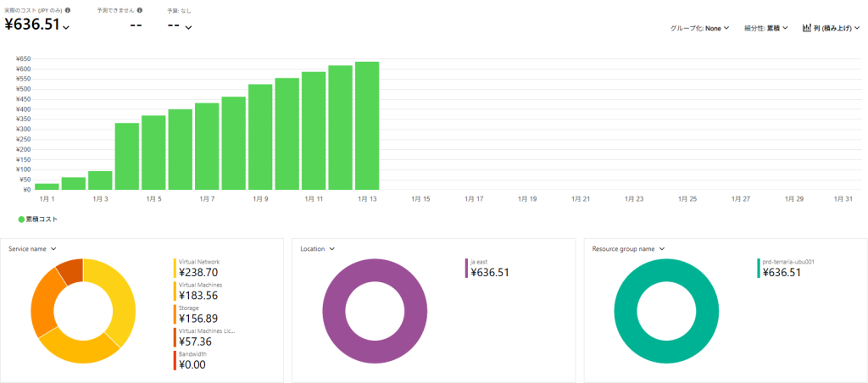Click the Bandwidth ¥0.00 value
The image size is (868, 383).
[192, 364]
